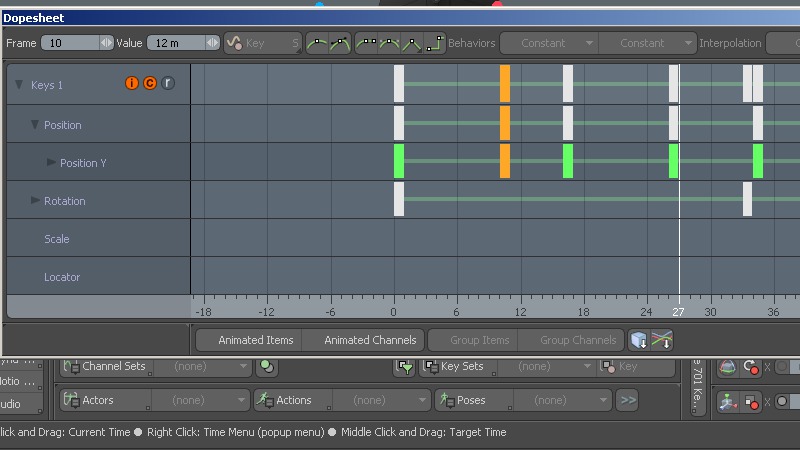Select the orange keyframe in Position Y row
The height and width of the screenshot is (450, 800).
505,161
